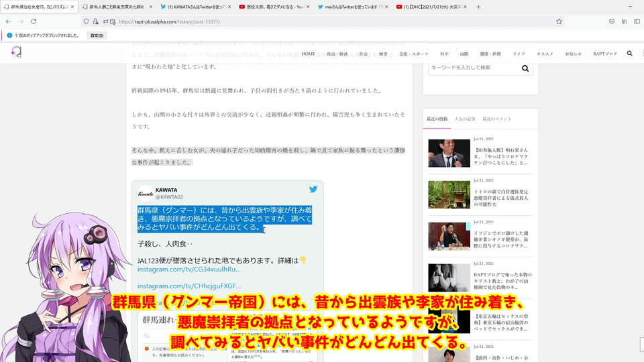The width and height of the screenshot is (644, 362).
Task: Open instagram.com/tv/CHhcjguFXGF link
Action: pyautogui.click(x=189, y=286)
